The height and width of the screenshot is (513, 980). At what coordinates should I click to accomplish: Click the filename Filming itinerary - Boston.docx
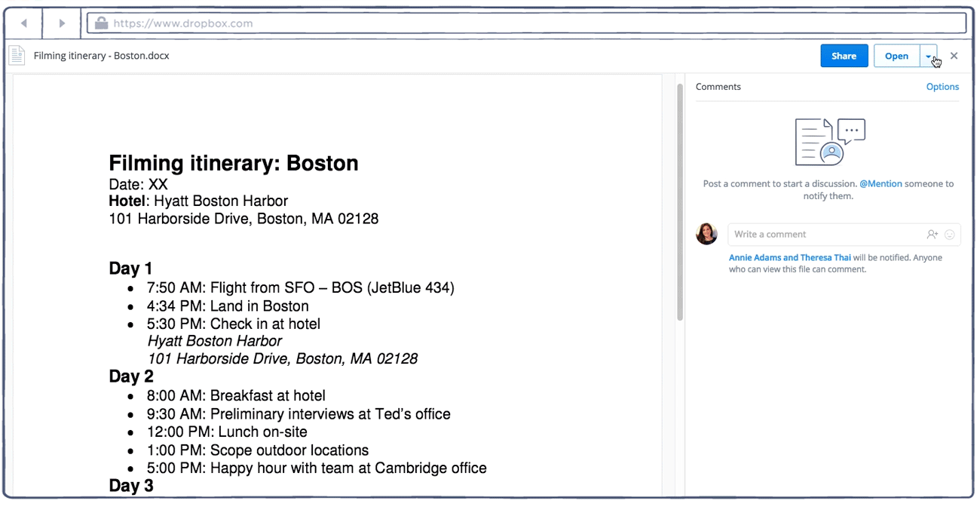click(x=102, y=56)
